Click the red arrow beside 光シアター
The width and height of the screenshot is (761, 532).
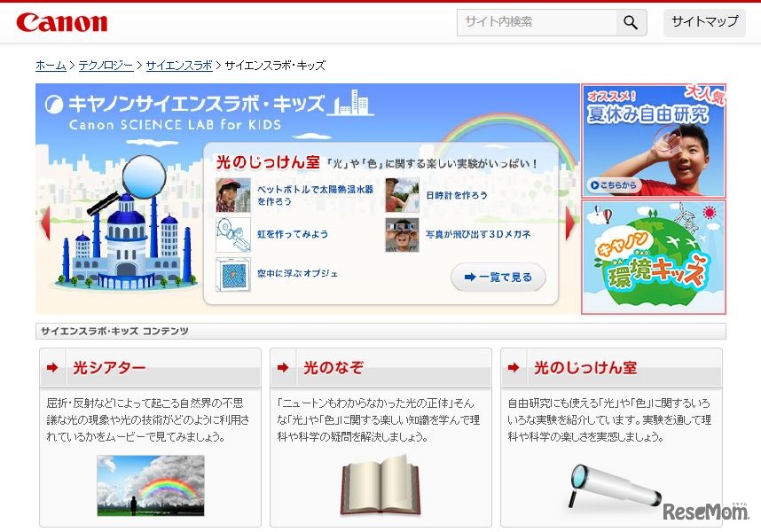coord(52,368)
